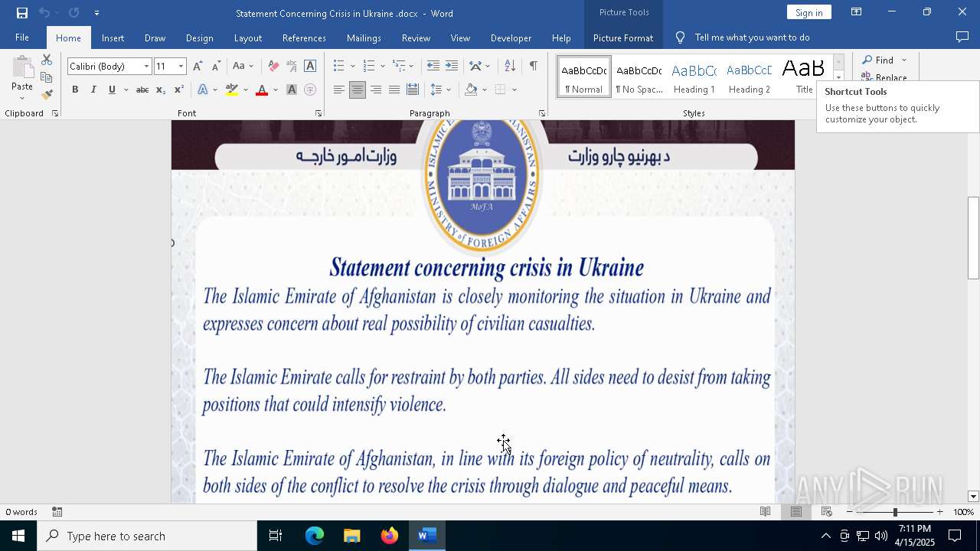
Task: Decrease font size with Shrink Font
Action: (216, 67)
